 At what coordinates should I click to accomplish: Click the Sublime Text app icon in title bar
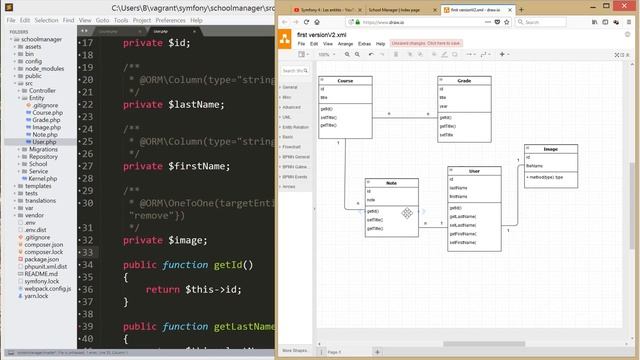[9, 7]
